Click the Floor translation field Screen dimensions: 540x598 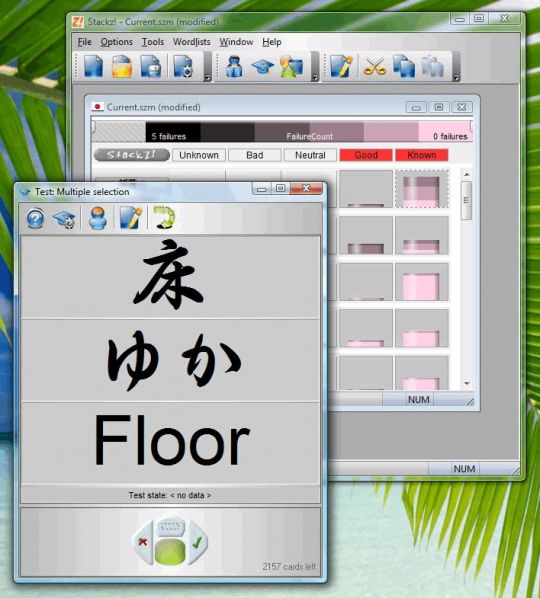click(170, 444)
